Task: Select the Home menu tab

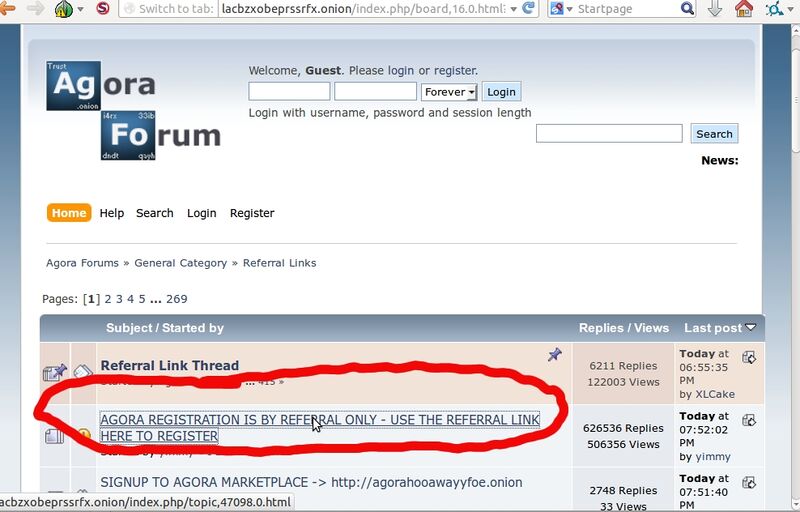Action: pyautogui.click(x=69, y=213)
